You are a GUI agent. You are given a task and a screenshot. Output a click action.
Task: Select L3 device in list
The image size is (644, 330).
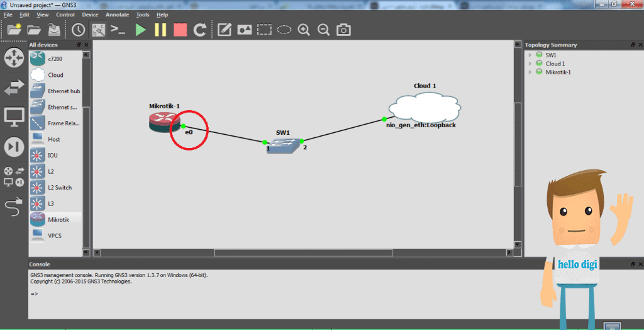(x=55, y=203)
